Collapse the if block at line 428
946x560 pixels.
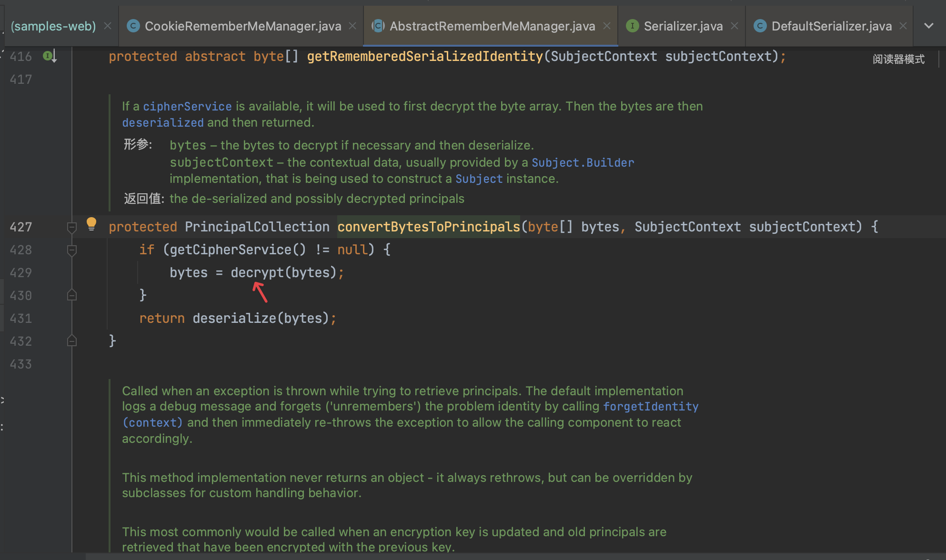pyautogui.click(x=72, y=250)
